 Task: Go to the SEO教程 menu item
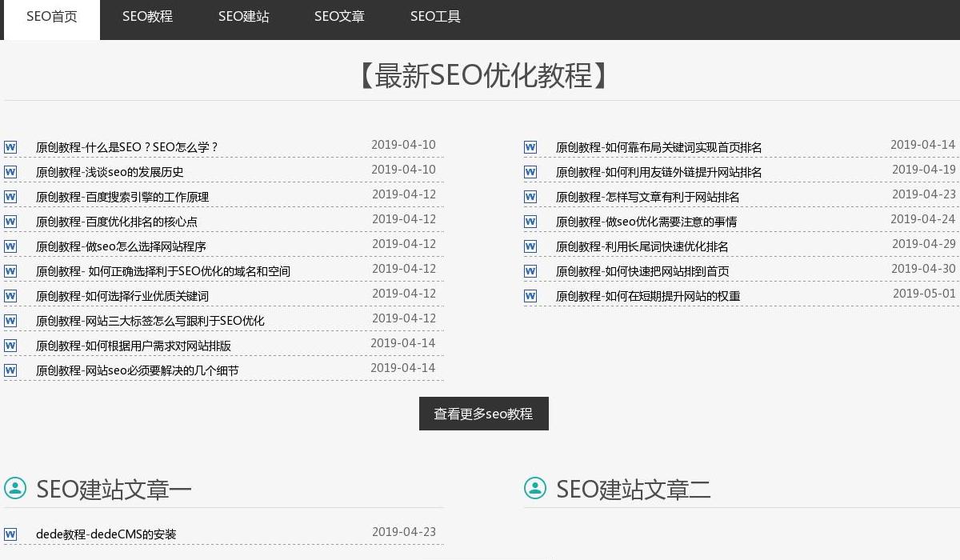(148, 17)
